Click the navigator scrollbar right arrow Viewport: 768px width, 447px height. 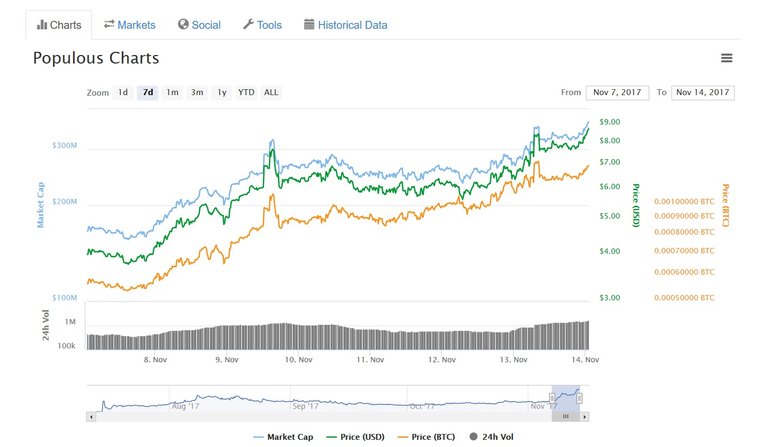click(x=585, y=415)
